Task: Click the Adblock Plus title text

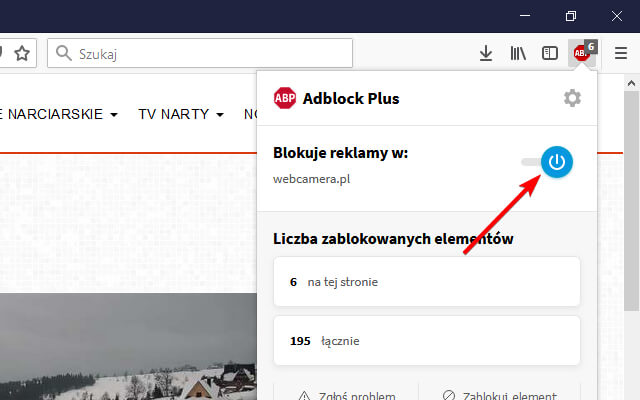Action: point(351,98)
